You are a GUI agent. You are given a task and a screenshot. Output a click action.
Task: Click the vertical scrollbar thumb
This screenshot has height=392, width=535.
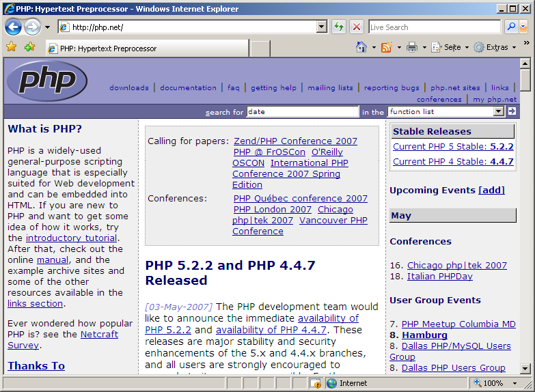coord(525,80)
